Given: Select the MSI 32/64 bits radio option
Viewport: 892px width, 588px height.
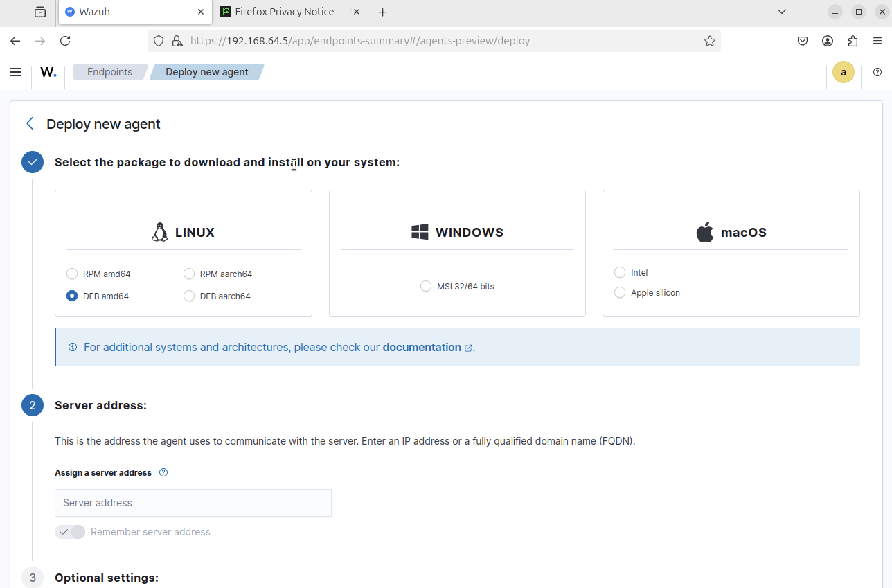Looking at the screenshot, I should click(x=426, y=286).
